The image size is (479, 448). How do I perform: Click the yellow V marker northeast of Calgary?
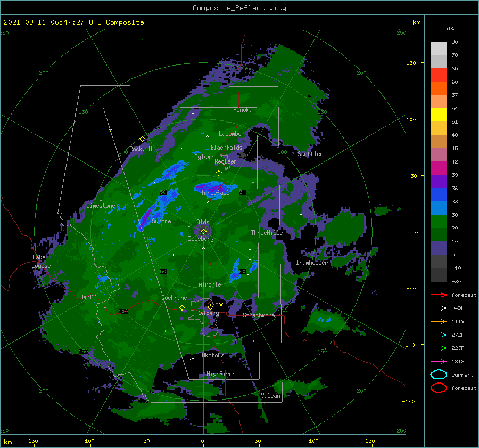click(221, 305)
